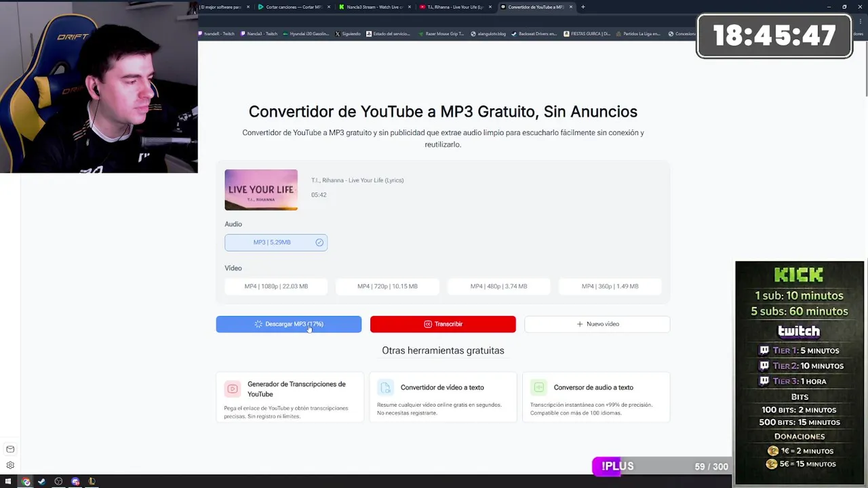Select MP4 480p 3.74 MB video option
The image size is (868, 488).
(498, 287)
